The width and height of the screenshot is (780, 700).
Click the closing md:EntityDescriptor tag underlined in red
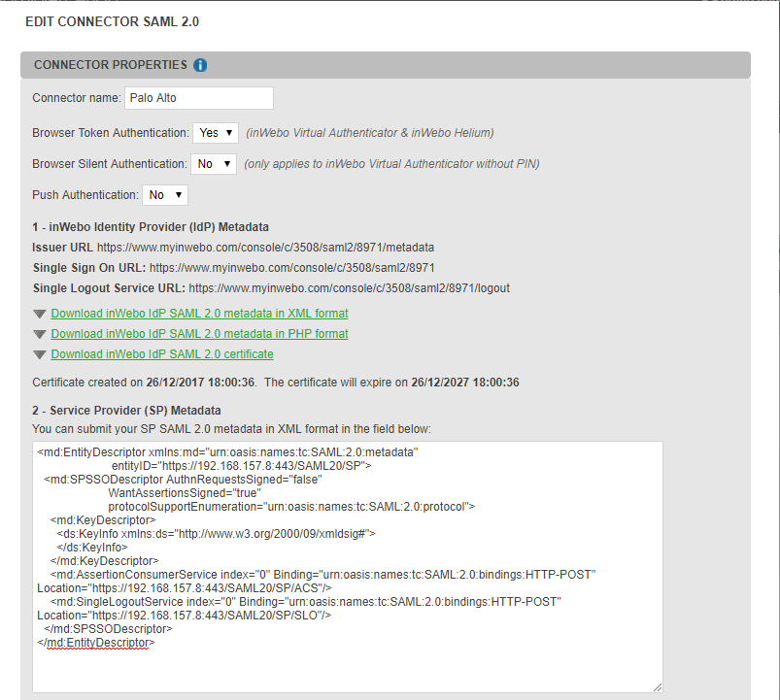[96, 643]
